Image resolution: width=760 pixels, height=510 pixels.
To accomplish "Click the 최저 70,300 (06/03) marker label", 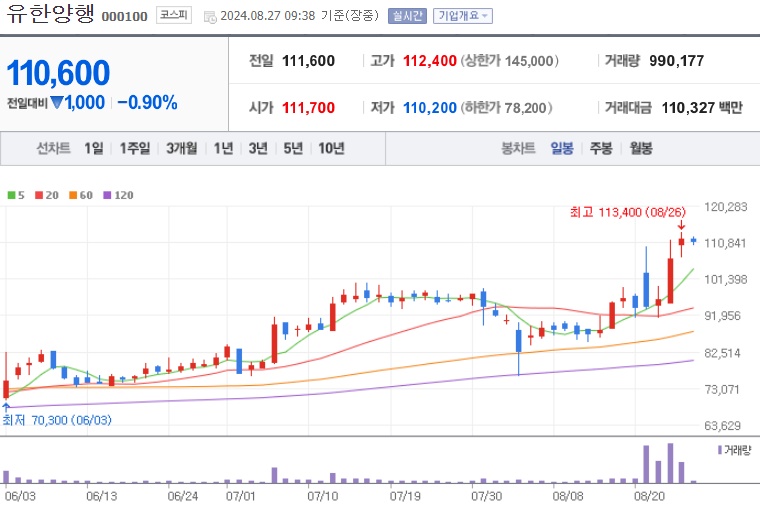I will (x=57, y=420).
